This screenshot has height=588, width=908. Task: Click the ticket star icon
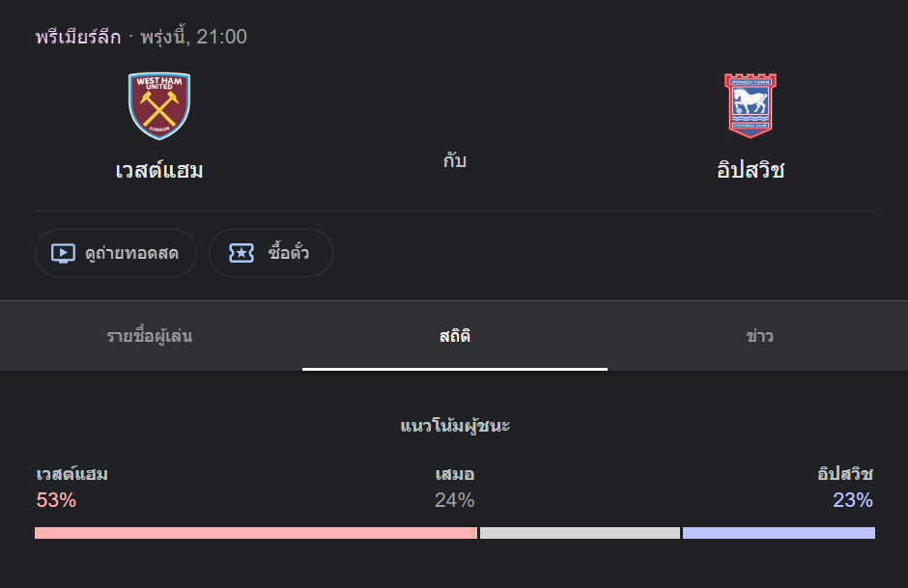tap(241, 253)
